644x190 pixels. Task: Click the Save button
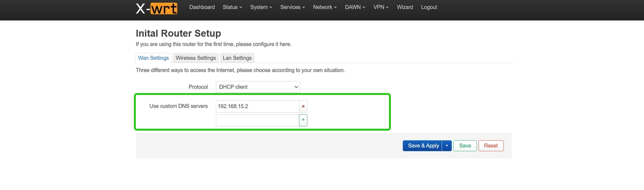tap(465, 146)
